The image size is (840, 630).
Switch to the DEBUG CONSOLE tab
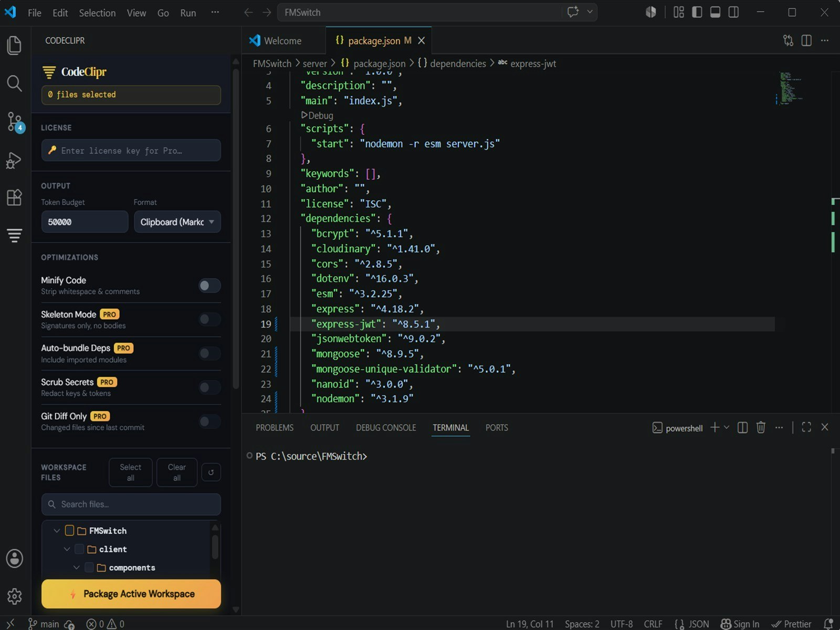(x=386, y=428)
